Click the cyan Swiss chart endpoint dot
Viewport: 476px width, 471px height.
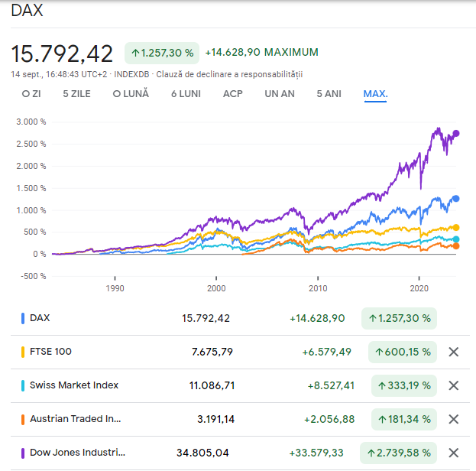click(456, 239)
